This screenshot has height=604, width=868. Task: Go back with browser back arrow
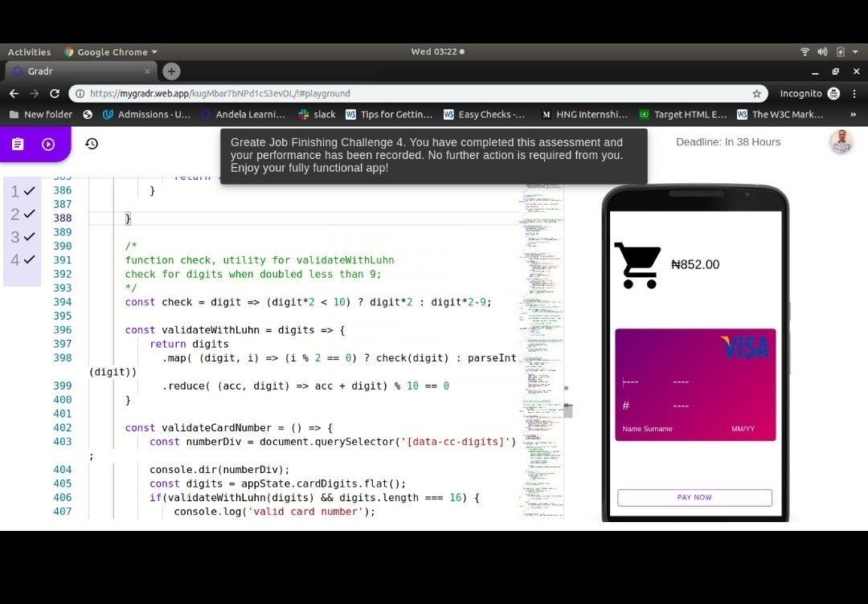(x=14, y=93)
